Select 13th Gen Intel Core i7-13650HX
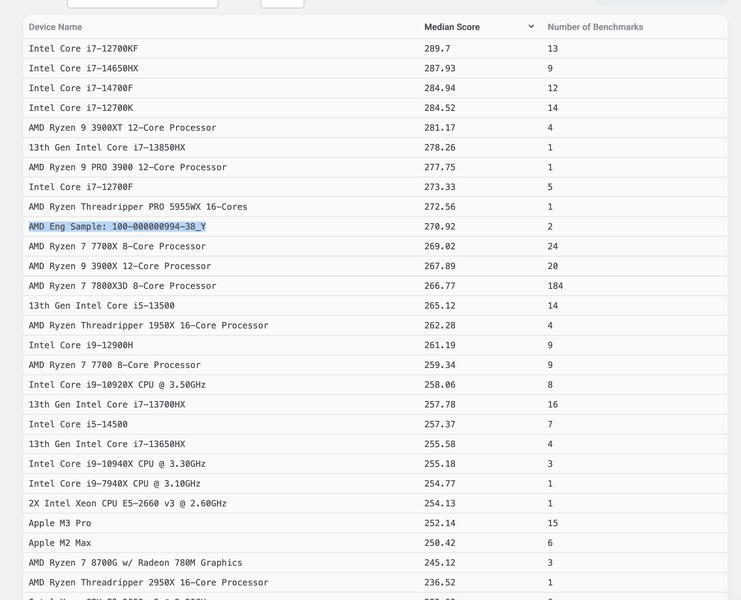This screenshot has width=741, height=600. [x=107, y=445]
